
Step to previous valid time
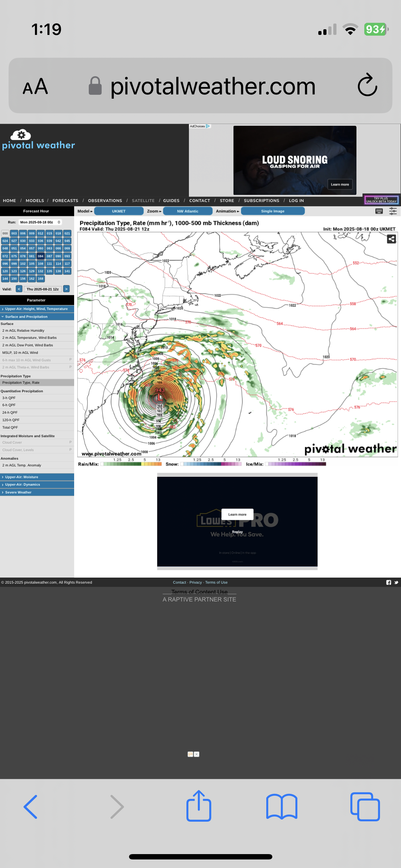(x=19, y=289)
